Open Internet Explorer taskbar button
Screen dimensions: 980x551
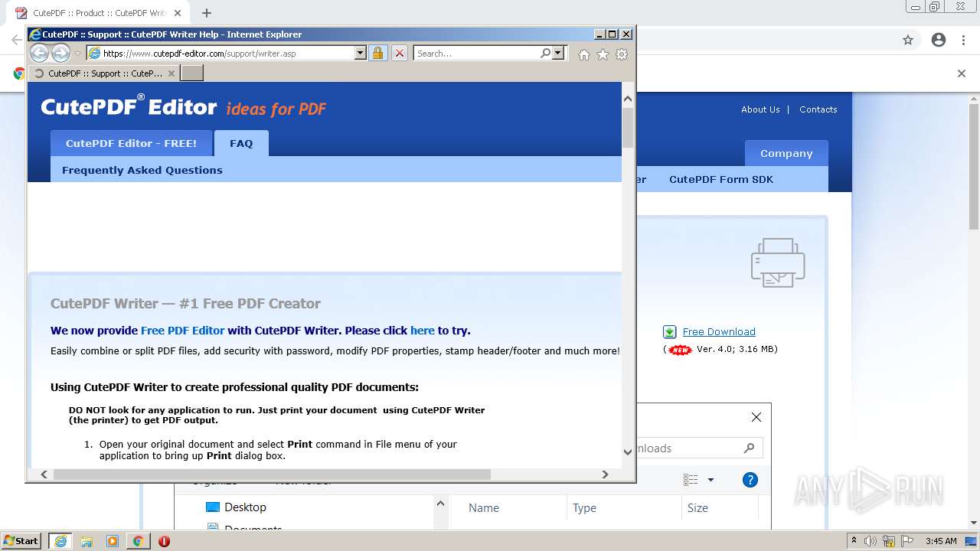coord(61,541)
